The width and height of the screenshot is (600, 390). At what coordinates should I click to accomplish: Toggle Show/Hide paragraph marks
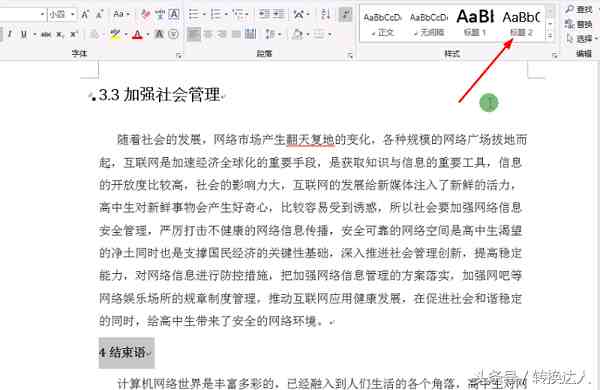tap(346, 15)
